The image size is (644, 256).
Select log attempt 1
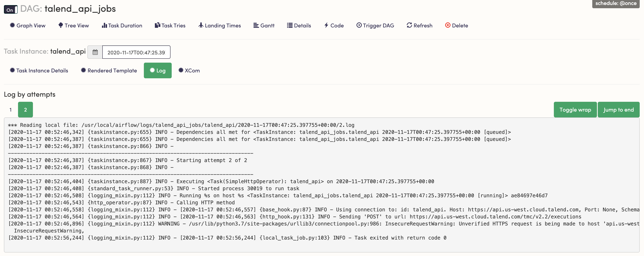pyautogui.click(x=11, y=110)
